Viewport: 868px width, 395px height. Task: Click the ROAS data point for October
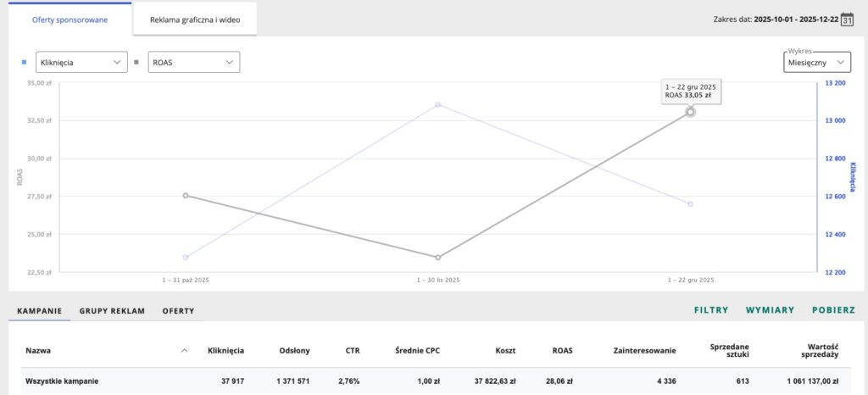pyautogui.click(x=186, y=195)
